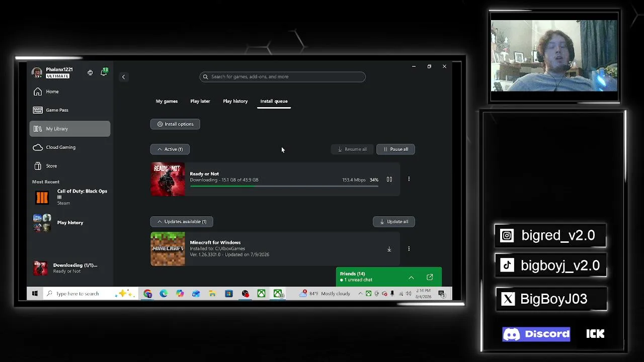Open the Phalanx1221 profile avatar
This screenshot has height=362, width=644.
click(x=37, y=73)
